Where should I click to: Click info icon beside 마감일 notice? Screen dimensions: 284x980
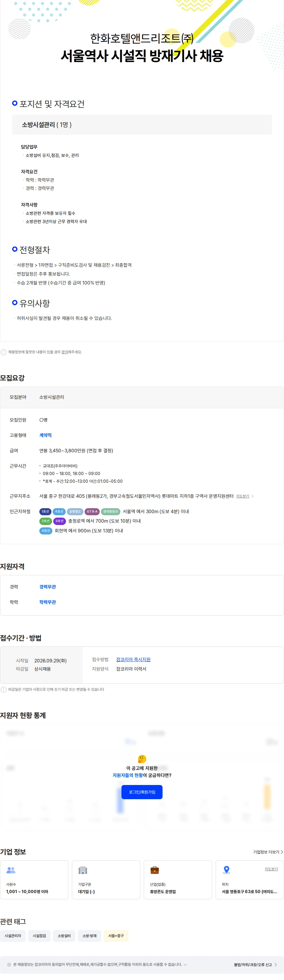[x=4, y=689]
